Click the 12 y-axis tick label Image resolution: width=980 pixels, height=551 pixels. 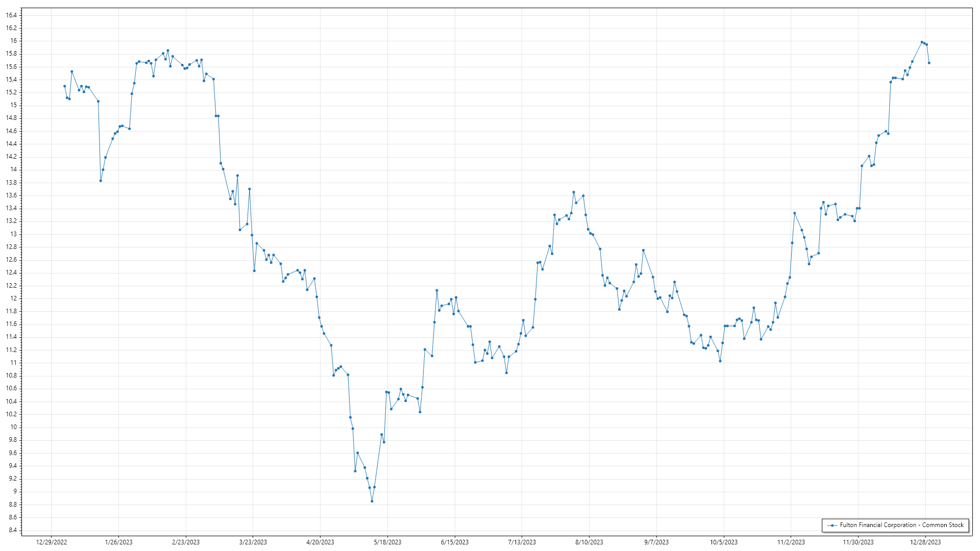pos(14,298)
